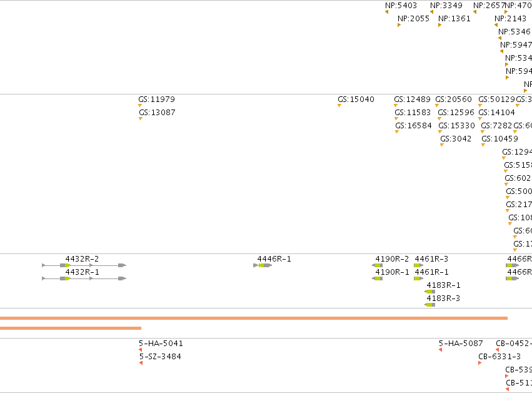
Task: Select the shorter orange span bar
Action: click(x=71, y=328)
